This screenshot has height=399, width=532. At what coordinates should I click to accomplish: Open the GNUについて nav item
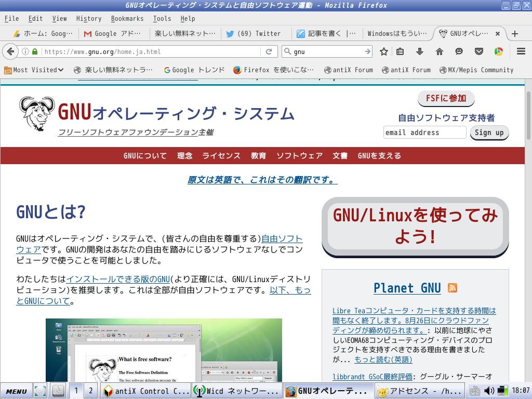[145, 156]
